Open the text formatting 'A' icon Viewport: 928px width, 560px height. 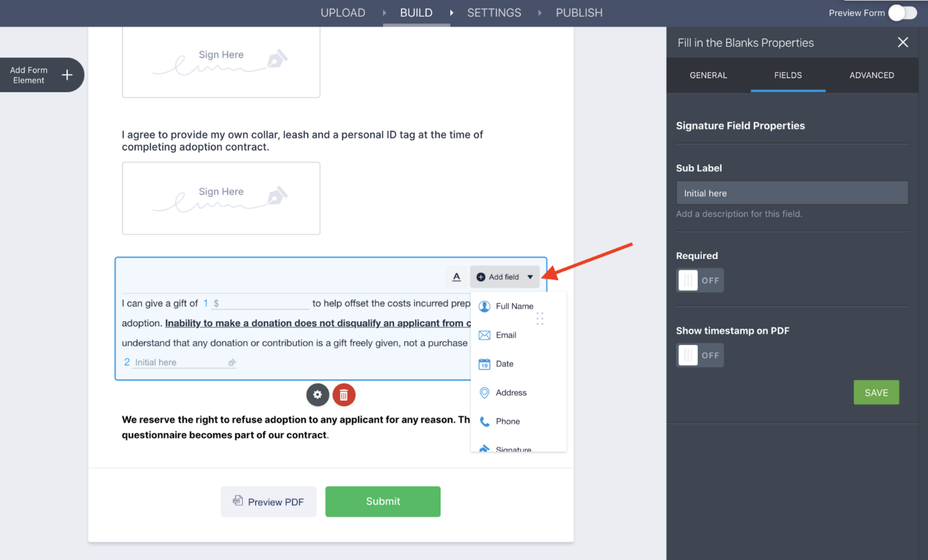coord(456,276)
